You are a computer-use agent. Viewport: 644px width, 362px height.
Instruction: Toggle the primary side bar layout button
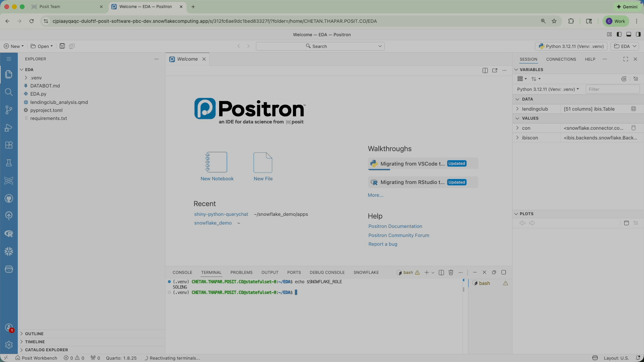tap(619, 35)
